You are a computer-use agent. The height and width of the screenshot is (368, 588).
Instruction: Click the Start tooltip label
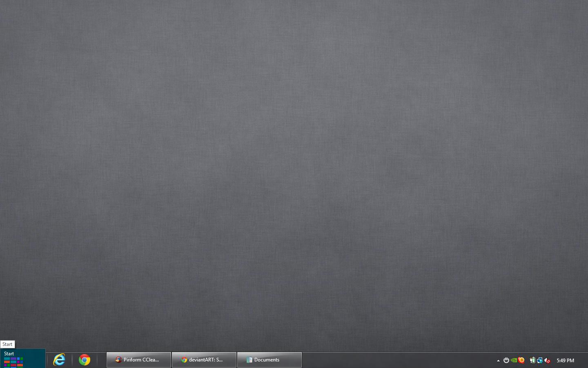7,344
